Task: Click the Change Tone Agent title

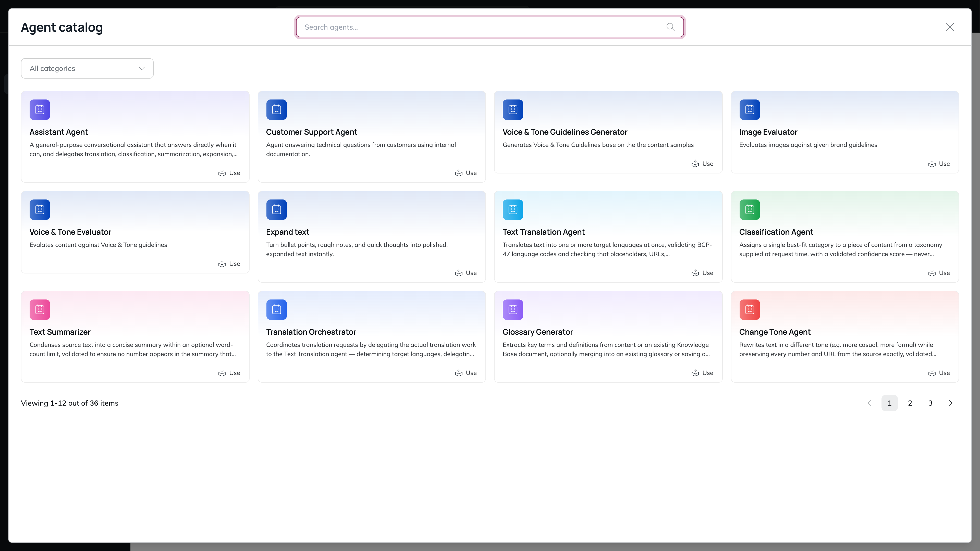Action: click(x=775, y=332)
